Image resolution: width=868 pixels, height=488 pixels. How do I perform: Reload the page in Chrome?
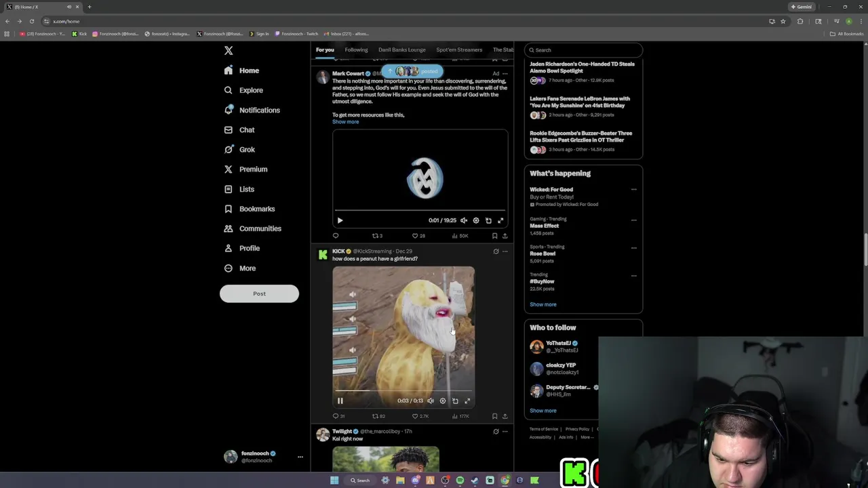(31, 21)
